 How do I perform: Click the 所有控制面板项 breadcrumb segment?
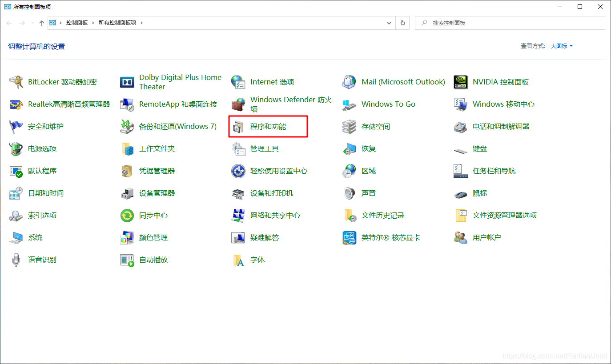[117, 23]
